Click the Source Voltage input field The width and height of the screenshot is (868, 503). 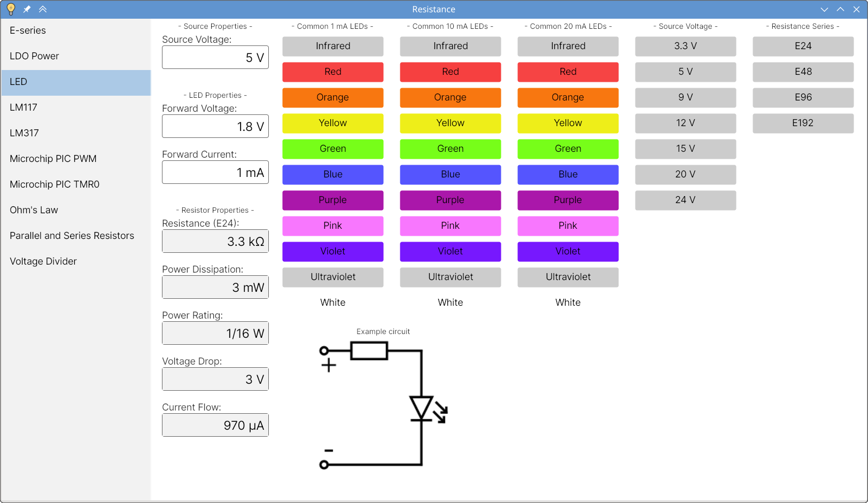click(215, 58)
